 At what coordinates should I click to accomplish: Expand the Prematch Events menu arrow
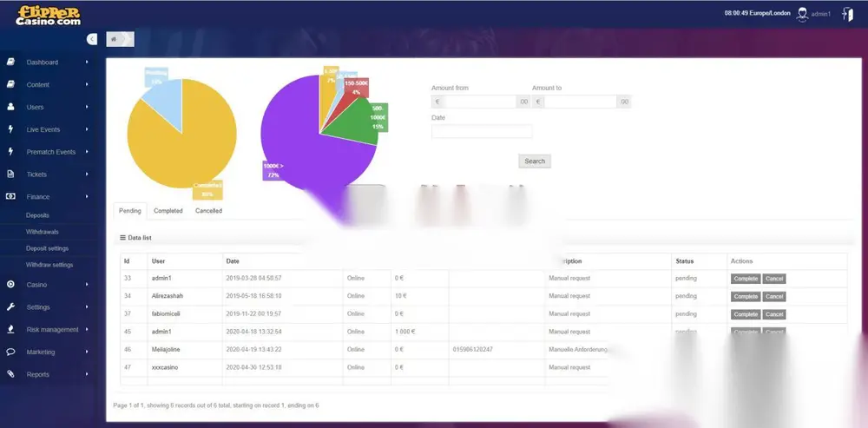(87, 151)
